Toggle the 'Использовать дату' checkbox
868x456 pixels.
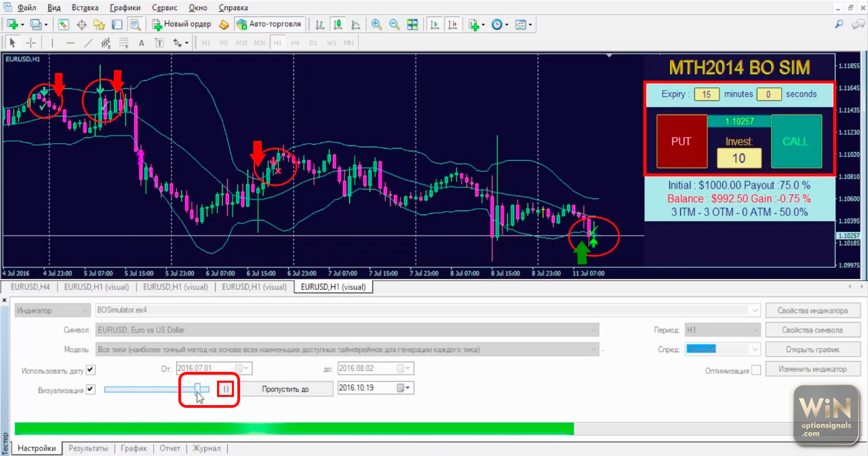91,370
